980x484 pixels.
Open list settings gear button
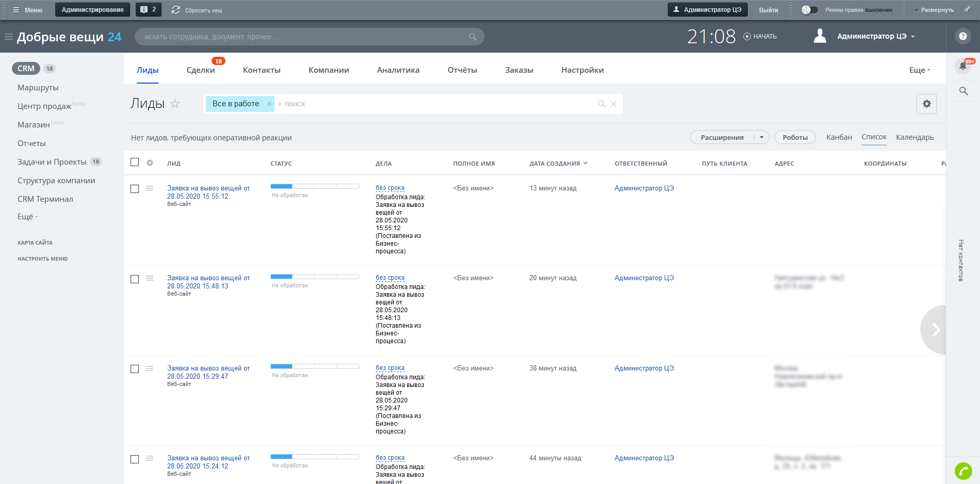tap(926, 104)
